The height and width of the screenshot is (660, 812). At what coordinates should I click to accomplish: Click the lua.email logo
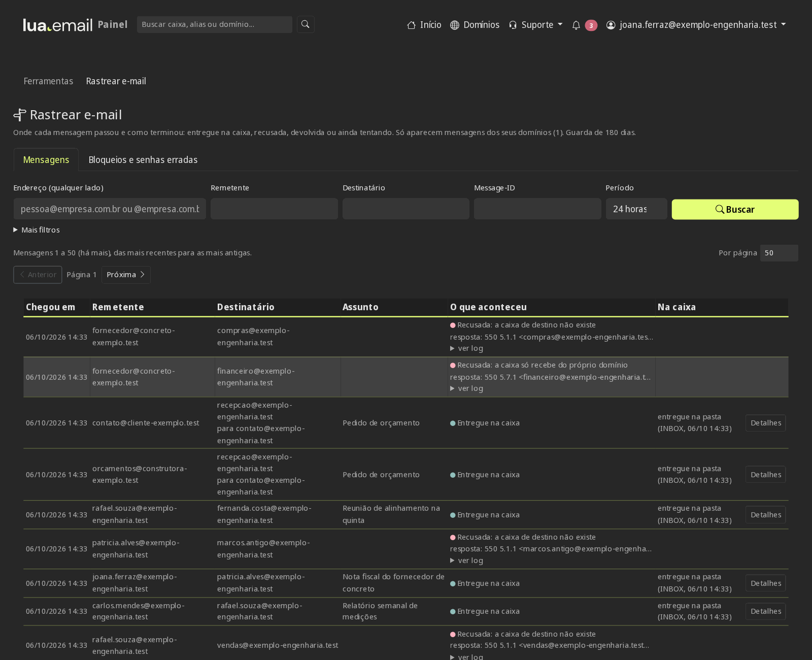[57, 25]
